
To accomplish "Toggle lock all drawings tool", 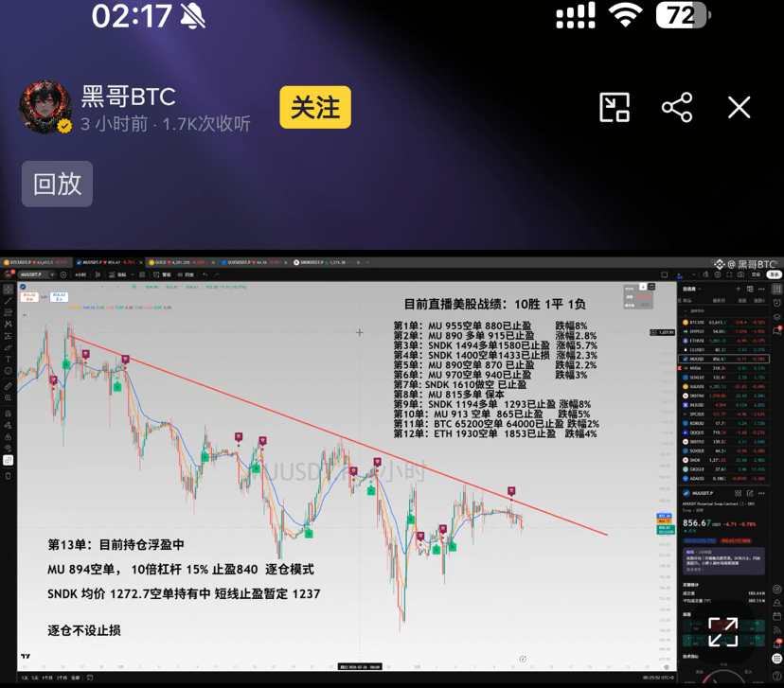I will click(8, 436).
